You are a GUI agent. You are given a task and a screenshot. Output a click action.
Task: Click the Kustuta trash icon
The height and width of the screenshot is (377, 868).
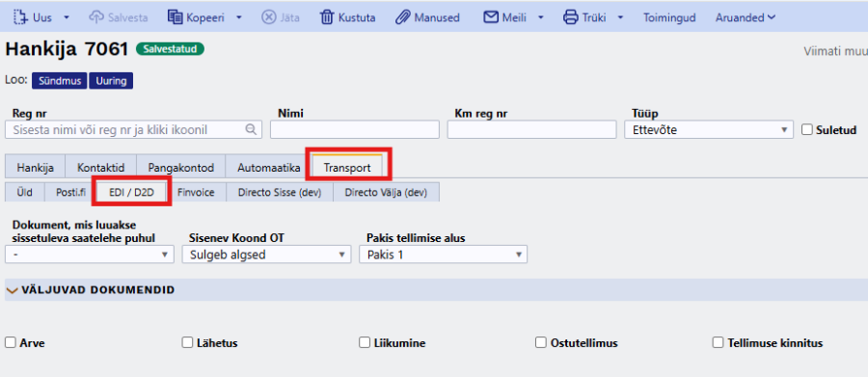(x=327, y=17)
